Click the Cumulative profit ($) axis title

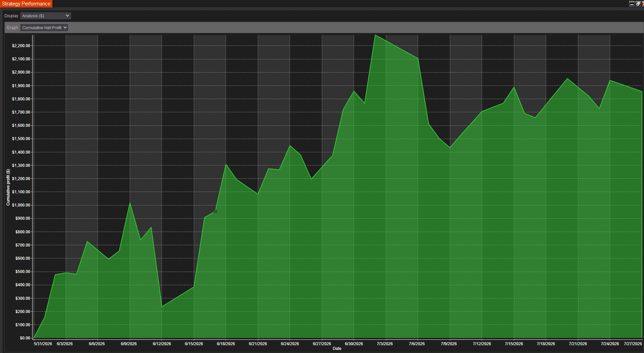pos(8,188)
